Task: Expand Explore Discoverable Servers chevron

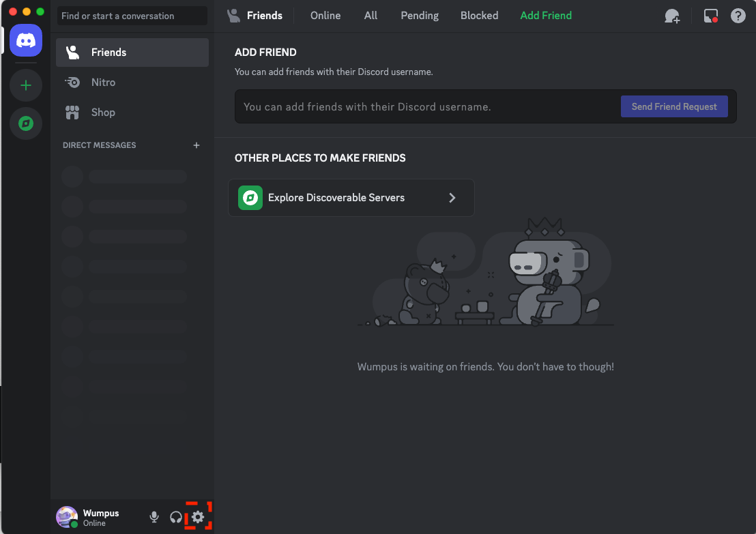Action: pos(452,198)
